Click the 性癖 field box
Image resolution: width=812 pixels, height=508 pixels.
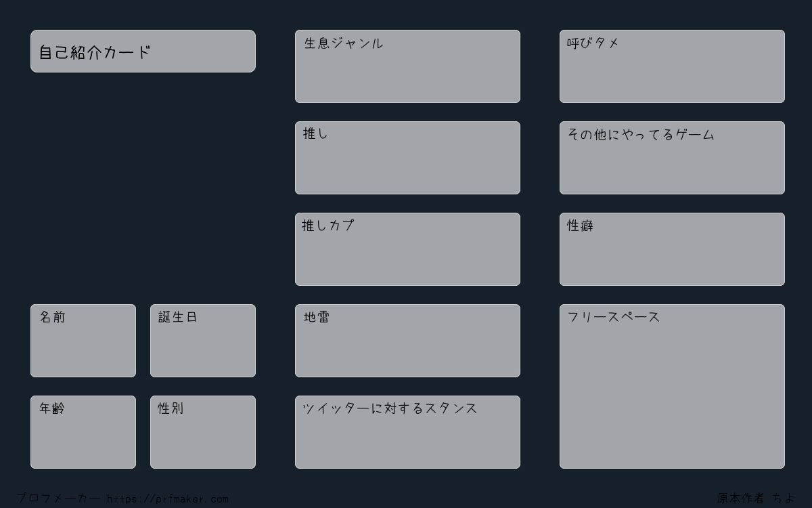pos(672,249)
